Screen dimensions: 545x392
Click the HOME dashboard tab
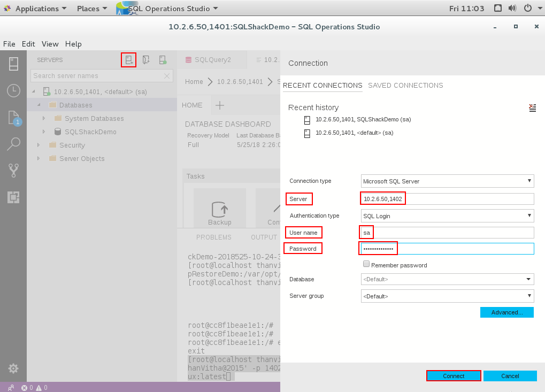click(x=192, y=105)
